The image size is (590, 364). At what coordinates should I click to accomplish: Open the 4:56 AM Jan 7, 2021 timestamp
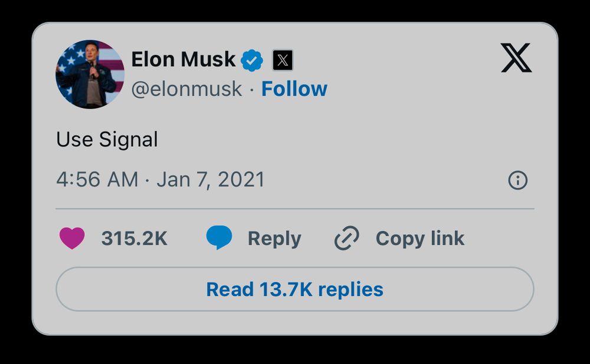160,180
